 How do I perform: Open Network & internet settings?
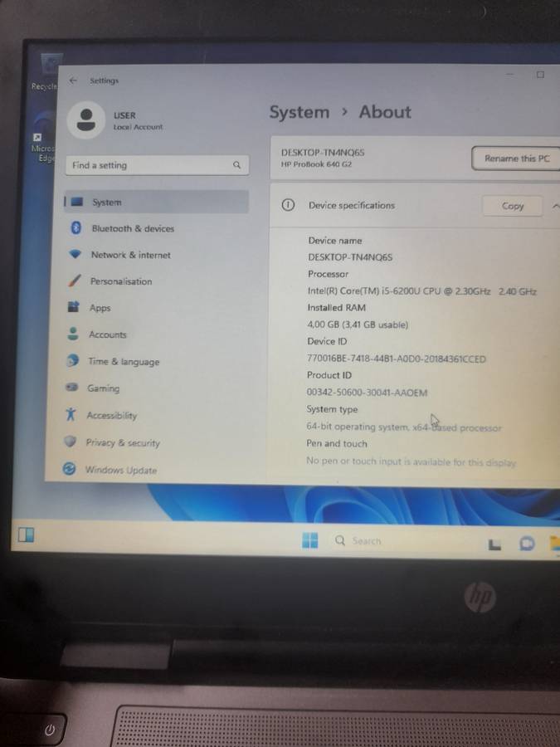tap(130, 255)
